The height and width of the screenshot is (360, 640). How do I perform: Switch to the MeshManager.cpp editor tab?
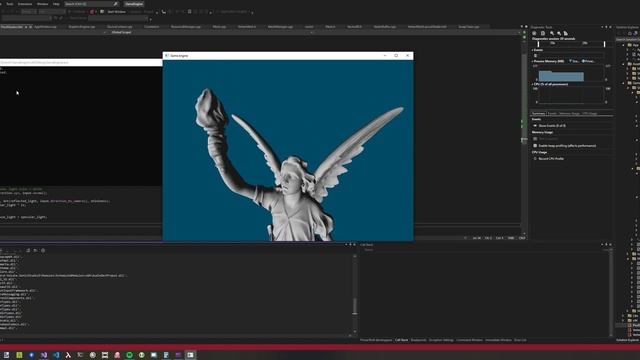280,27
